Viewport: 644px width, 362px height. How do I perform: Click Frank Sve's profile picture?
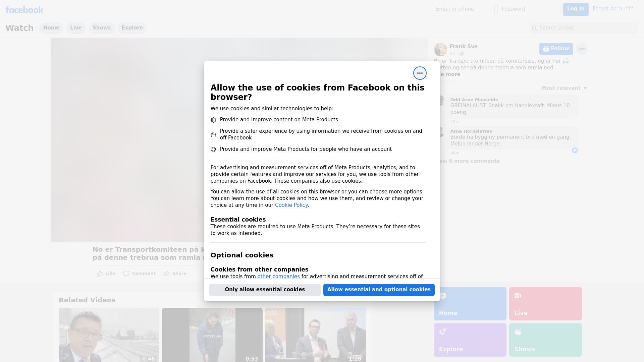[x=440, y=50]
